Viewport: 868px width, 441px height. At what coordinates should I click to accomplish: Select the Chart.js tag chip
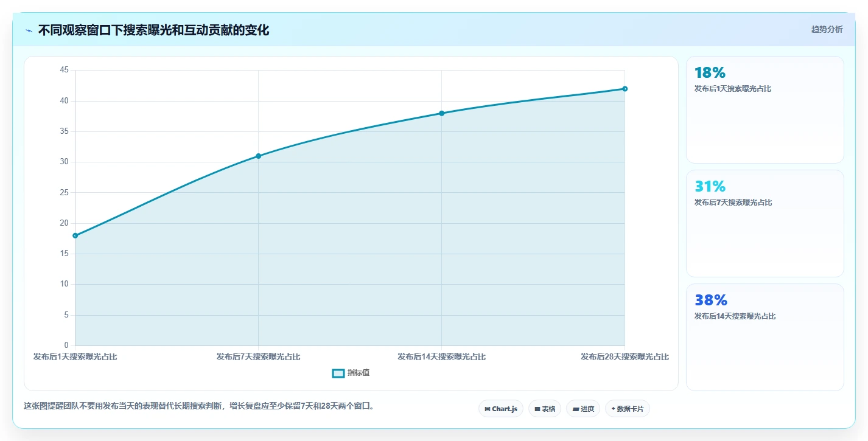(x=501, y=409)
